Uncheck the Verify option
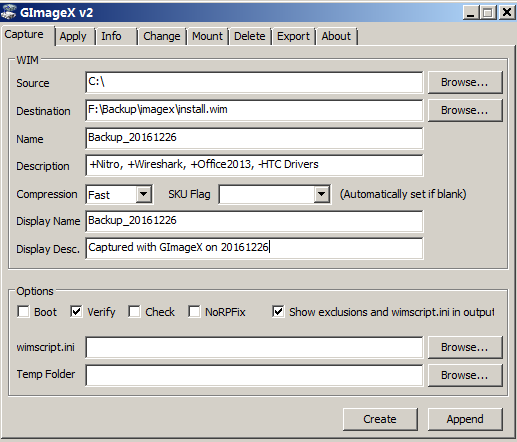The width and height of the screenshot is (517, 442). (x=76, y=312)
